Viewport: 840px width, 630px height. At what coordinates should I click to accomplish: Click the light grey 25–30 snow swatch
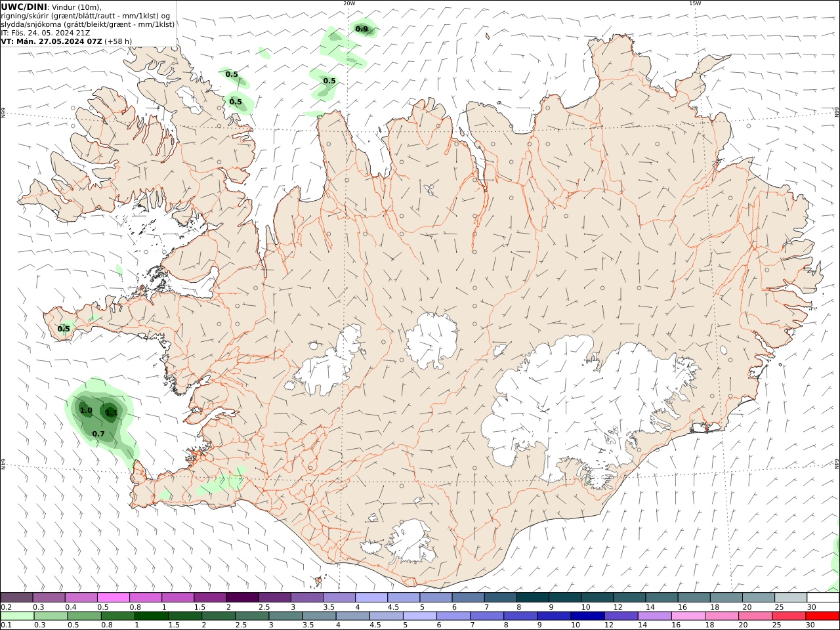[x=790, y=597]
